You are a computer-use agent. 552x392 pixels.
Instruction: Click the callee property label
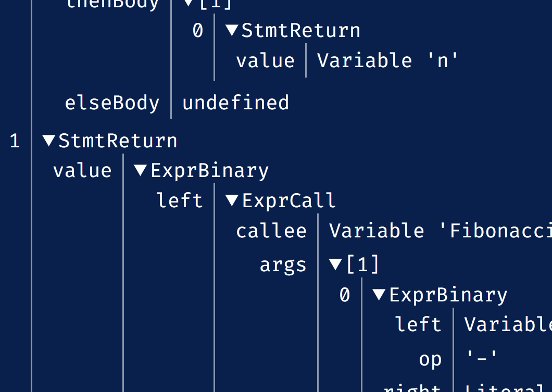click(271, 231)
